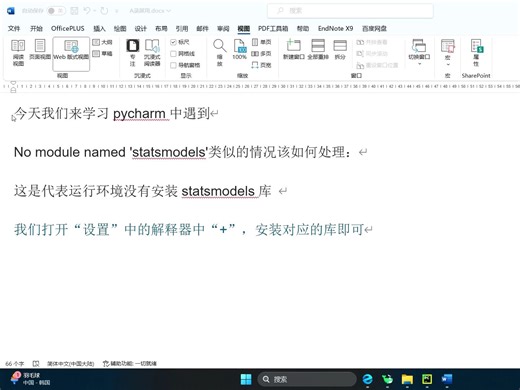
Task: Open the Undo history dropdown arrow
Action: [95, 11]
